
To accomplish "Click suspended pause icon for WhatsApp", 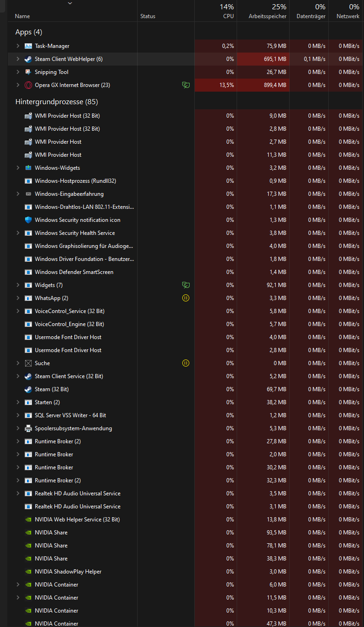I will 186,298.
